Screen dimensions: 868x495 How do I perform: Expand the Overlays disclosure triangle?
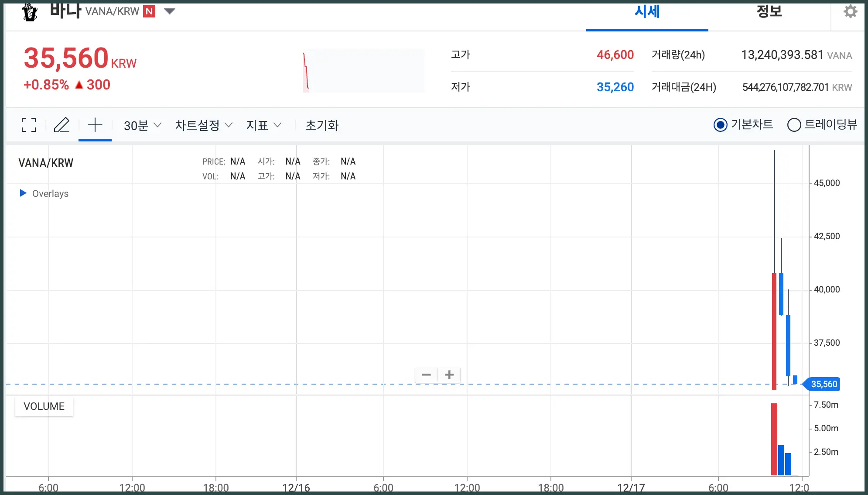(23, 193)
